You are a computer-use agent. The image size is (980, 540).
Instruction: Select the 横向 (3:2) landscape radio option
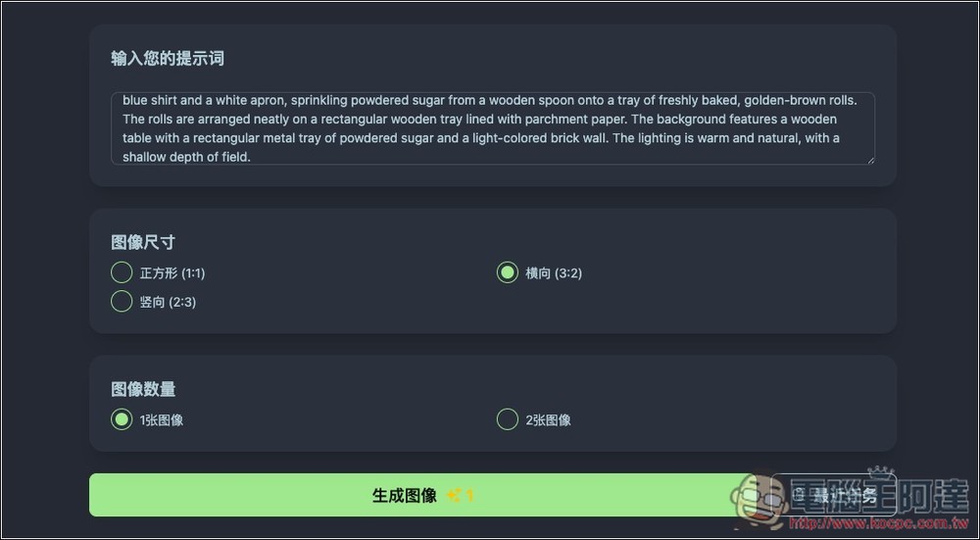coord(508,272)
